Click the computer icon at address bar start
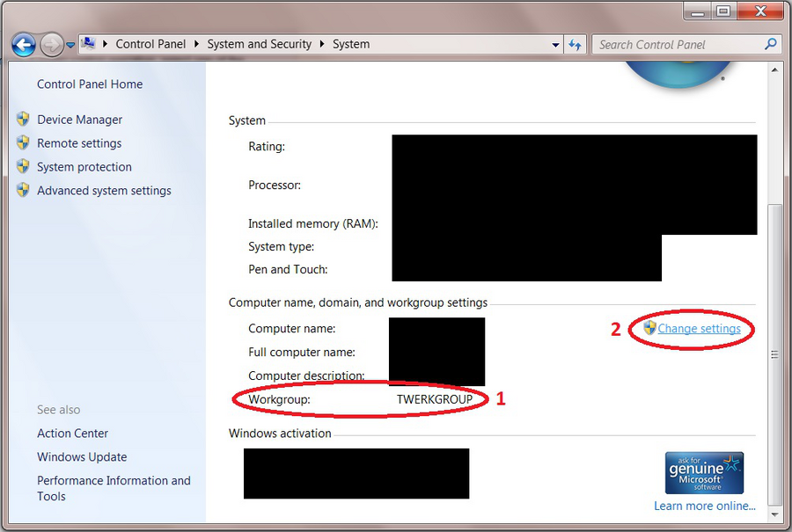The height and width of the screenshot is (532, 792). pyautogui.click(x=89, y=44)
